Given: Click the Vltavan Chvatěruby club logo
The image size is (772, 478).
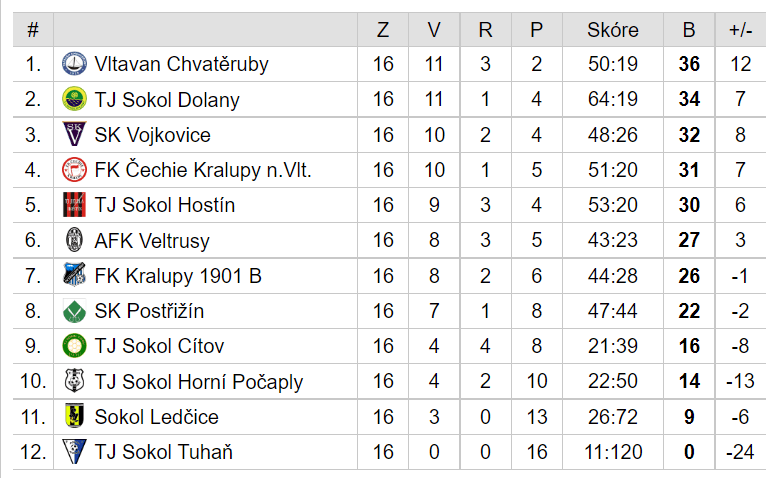Looking at the screenshot, I should coord(74,64).
